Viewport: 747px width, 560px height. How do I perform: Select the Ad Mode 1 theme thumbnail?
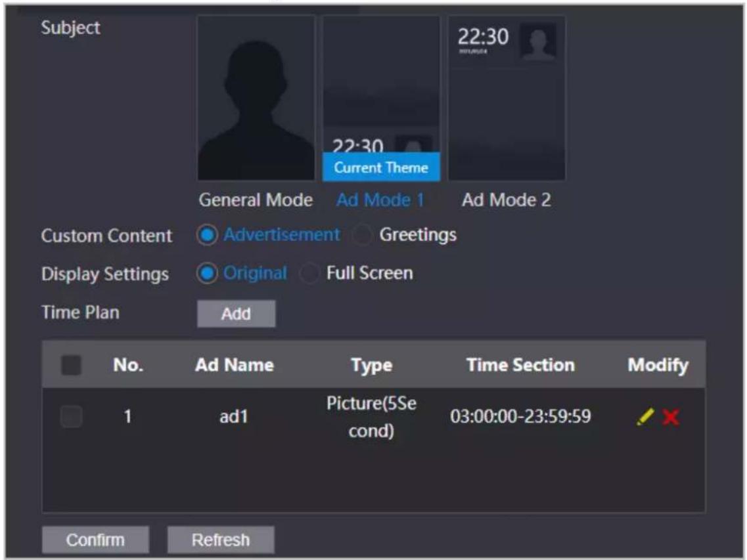point(381,98)
